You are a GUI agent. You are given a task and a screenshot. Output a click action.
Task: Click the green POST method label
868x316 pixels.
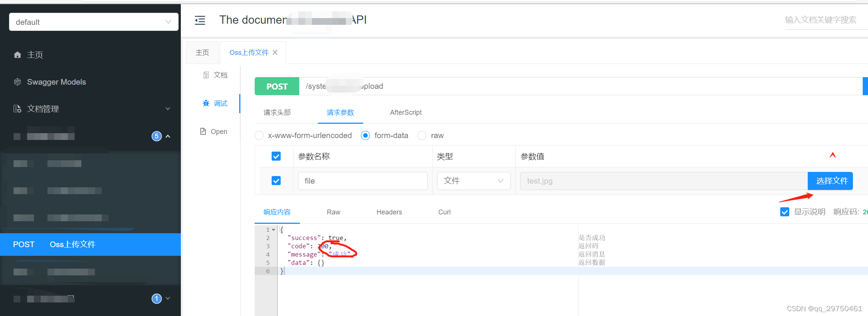click(x=277, y=86)
